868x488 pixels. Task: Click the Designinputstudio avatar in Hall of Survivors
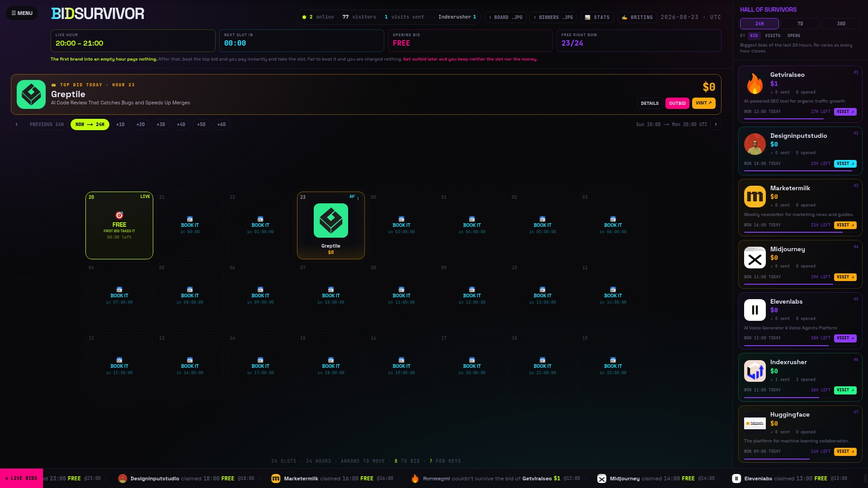pos(755,144)
